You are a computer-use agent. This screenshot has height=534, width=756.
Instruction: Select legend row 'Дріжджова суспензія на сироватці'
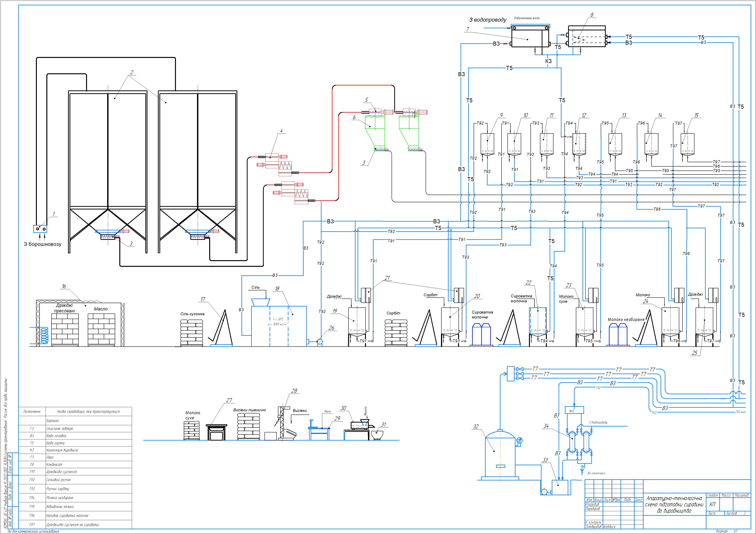tap(75, 525)
